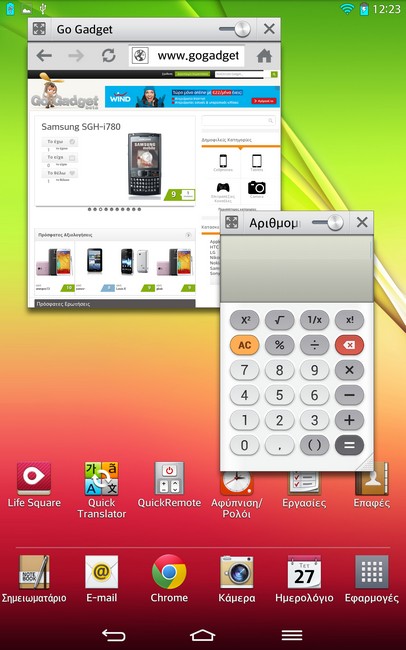Open the QuickRemote app

click(169, 484)
